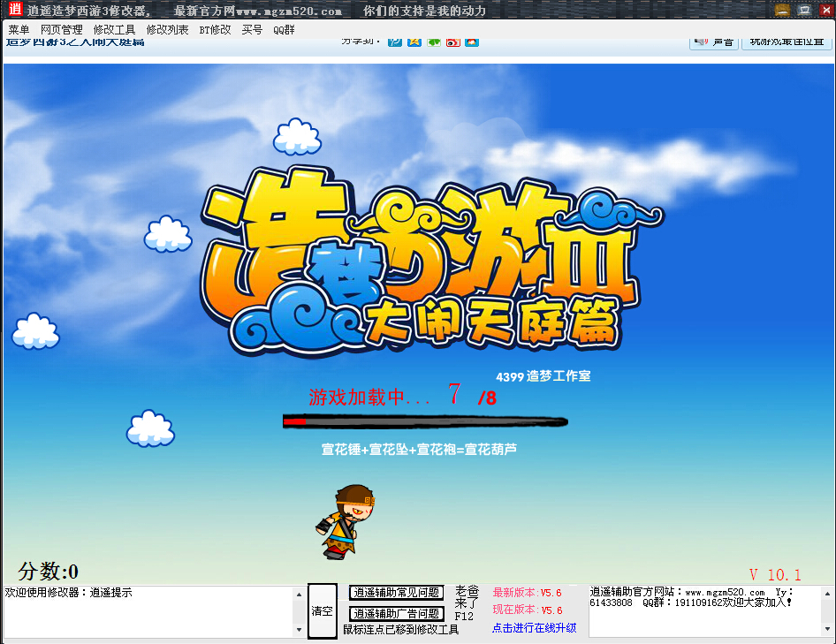
Task: Click the 清空 button to clear log
Action: point(323,611)
